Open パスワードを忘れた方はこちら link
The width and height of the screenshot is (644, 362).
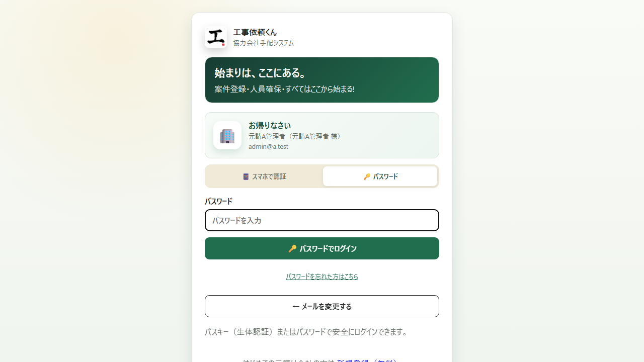[x=322, y=277]
